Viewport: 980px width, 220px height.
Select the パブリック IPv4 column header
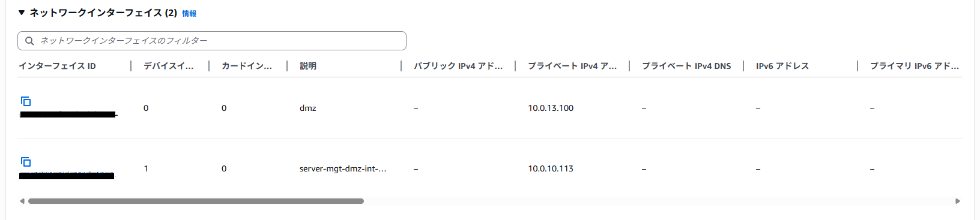[458, 66]
